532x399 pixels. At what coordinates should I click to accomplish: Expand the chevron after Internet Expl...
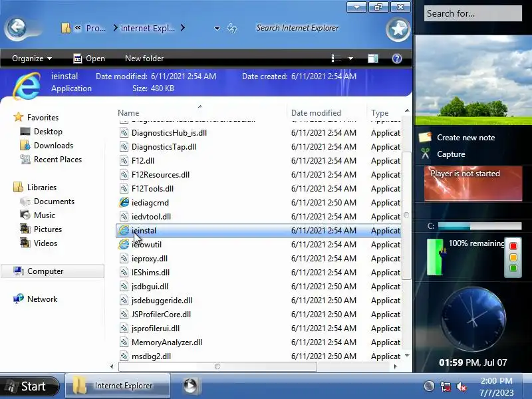(x=182, y=28)
